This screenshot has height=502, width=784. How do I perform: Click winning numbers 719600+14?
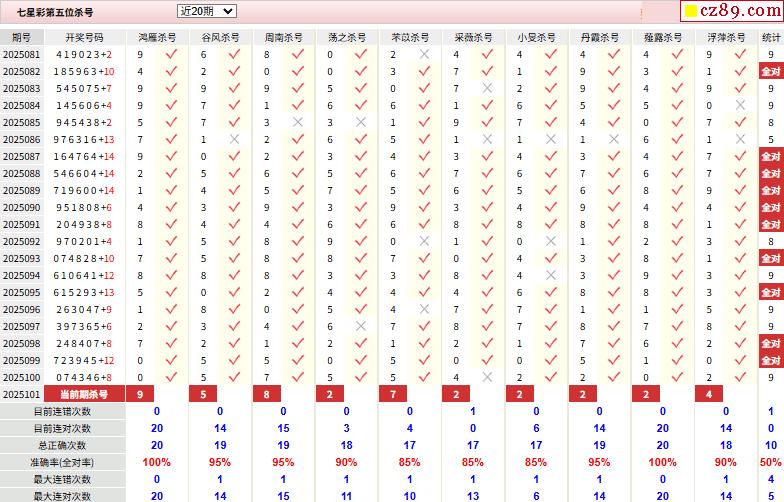coord(84,190)
